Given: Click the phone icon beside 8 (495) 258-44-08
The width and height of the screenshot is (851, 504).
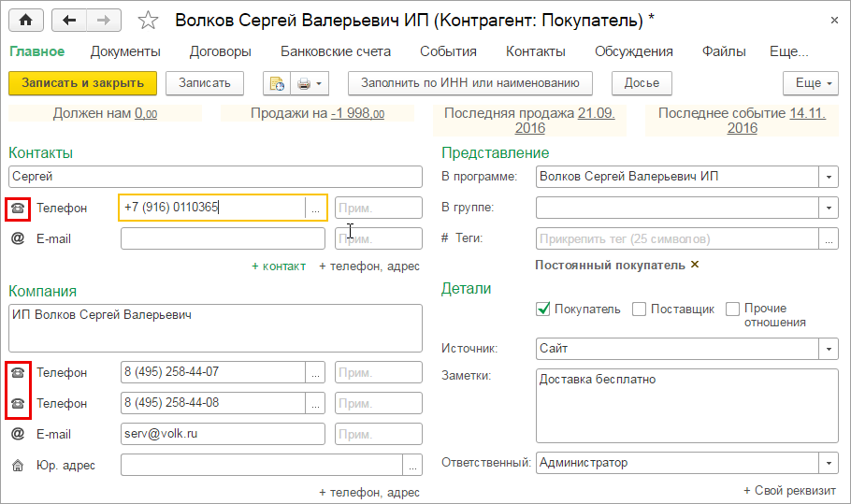Looking at the screenshot, I should pos(18,404).
